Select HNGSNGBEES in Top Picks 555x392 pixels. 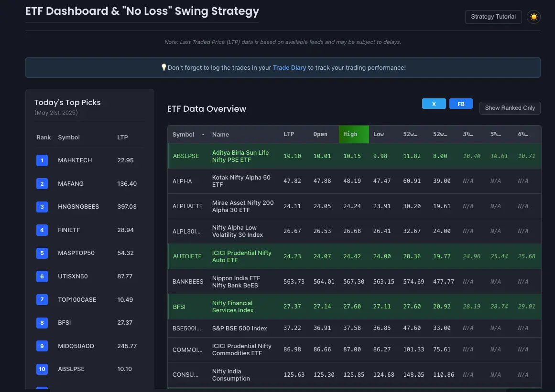point(78,207)
